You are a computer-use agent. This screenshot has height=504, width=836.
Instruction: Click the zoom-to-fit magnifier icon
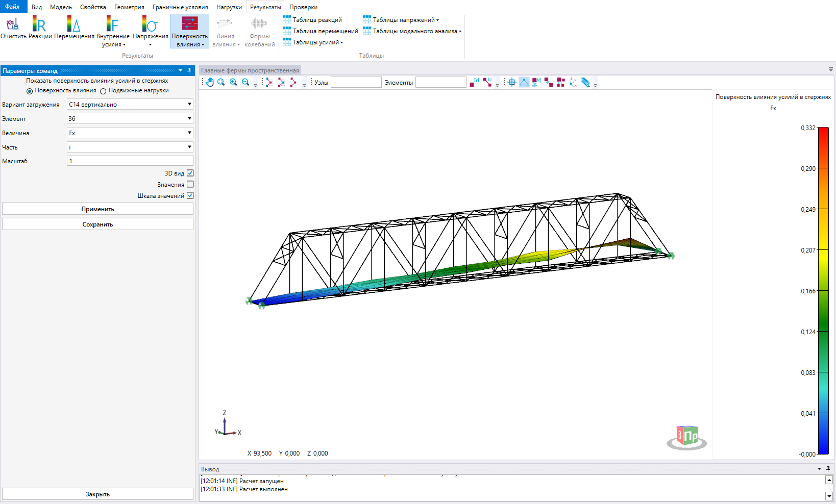[221, 82]
